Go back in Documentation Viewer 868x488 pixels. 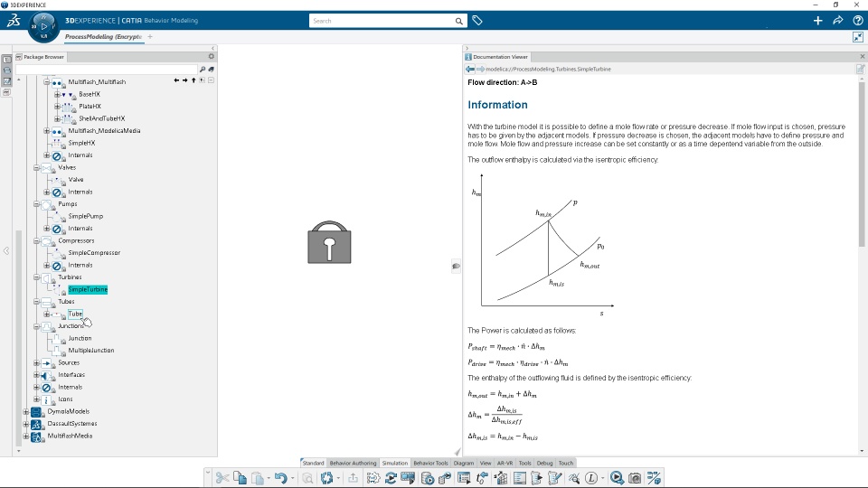pyautogui.click(x=470, y=70)
